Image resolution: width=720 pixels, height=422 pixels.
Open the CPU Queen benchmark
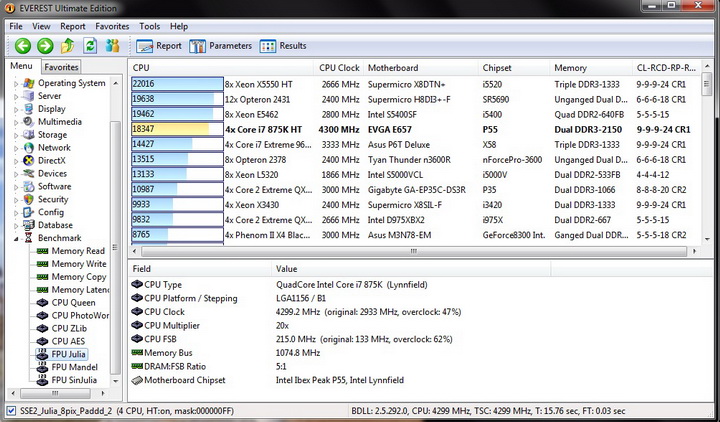(67, 303)
